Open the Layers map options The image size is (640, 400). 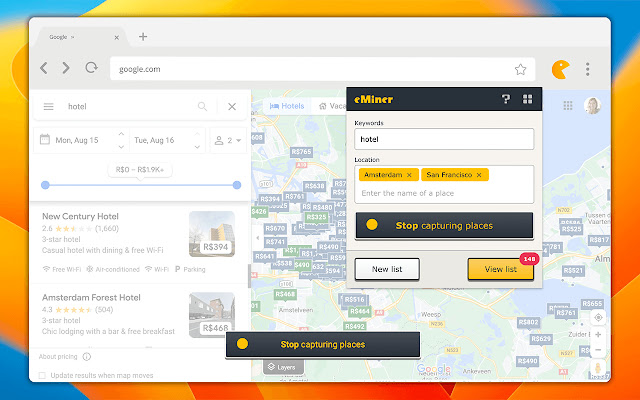(281, 367)
